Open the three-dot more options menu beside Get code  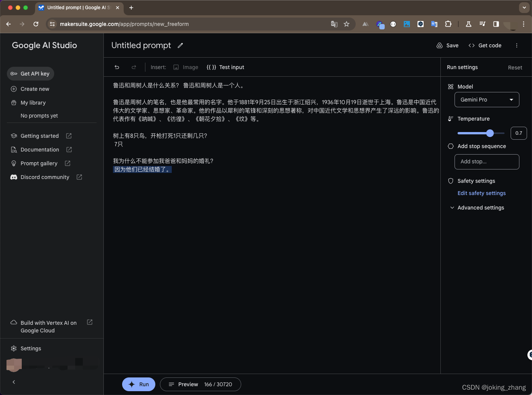[517, 45]
